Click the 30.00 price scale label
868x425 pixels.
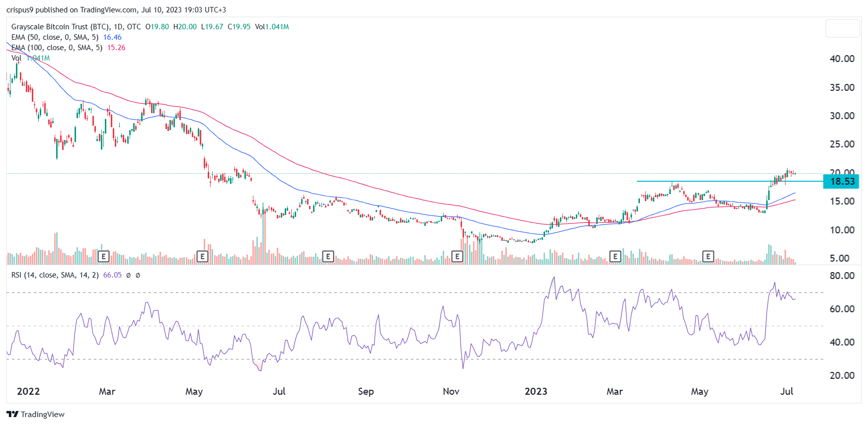pos(842,116)
